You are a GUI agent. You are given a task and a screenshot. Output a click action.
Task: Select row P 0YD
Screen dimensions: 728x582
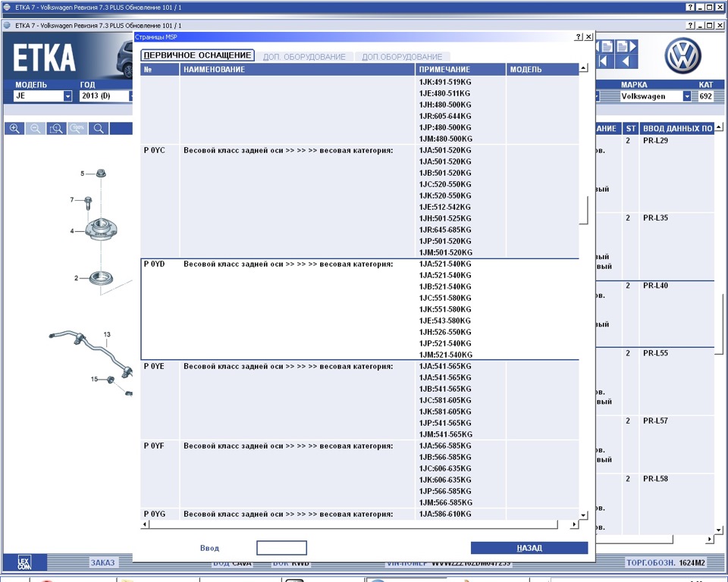[359, 309]
